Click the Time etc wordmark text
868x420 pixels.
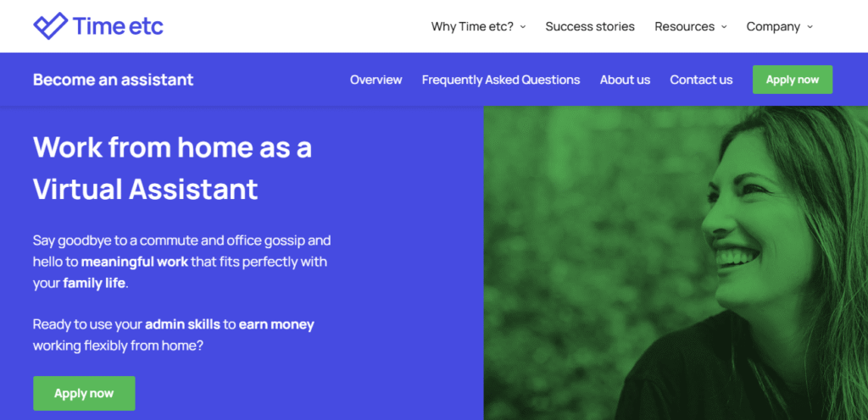coord(118,26)
